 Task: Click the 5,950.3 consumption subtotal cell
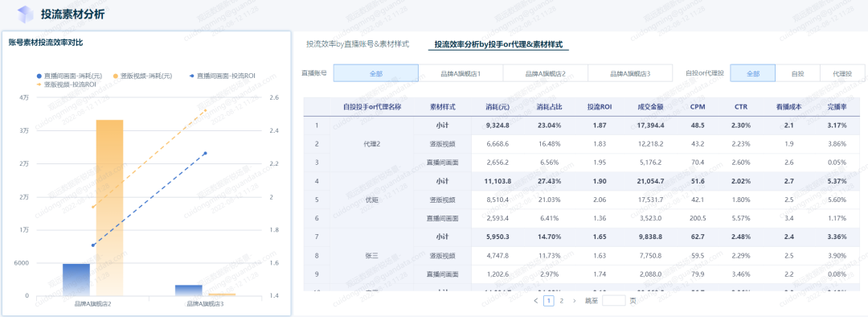(x=497, y=237)
